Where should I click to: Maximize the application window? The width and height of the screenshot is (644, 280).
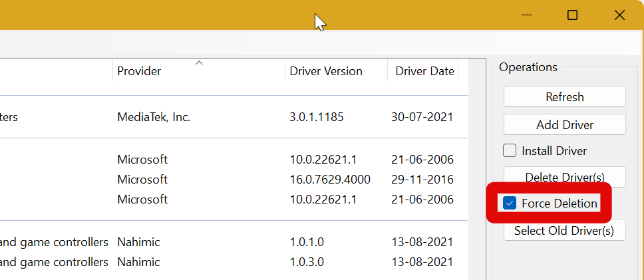572,15
